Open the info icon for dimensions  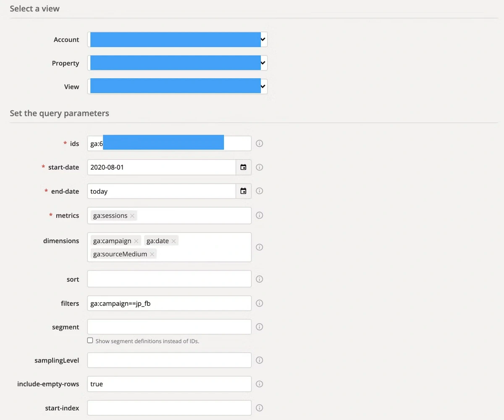pyautogui.click(x=259, y=247)
